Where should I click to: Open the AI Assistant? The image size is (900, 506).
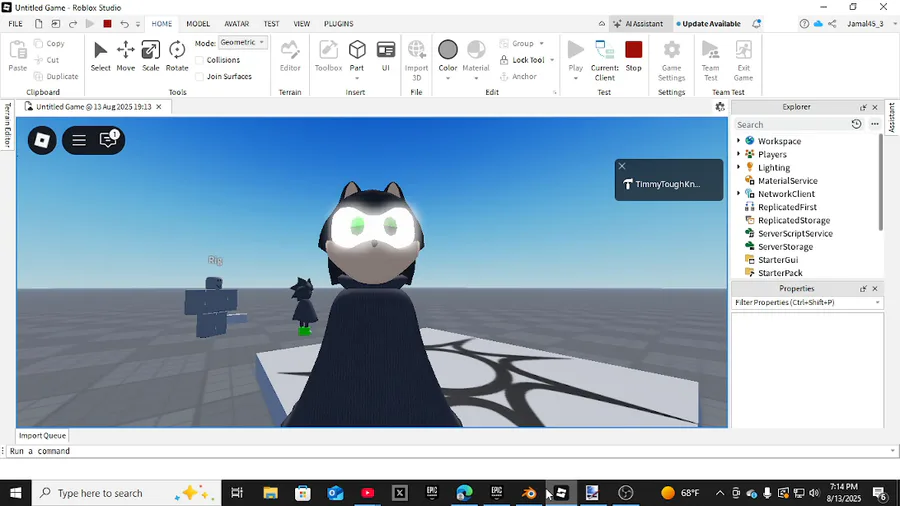pyautogui.click(x=638, y=24)
